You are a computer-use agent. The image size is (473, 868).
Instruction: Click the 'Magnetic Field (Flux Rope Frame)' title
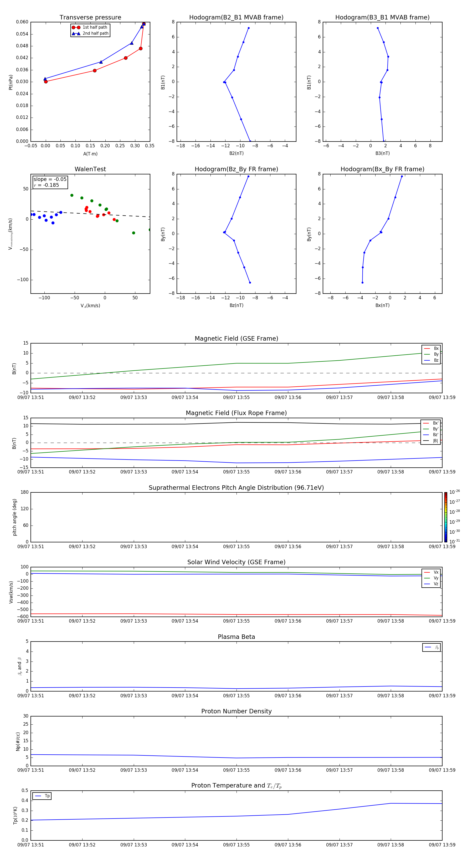[x=236, y=413]
